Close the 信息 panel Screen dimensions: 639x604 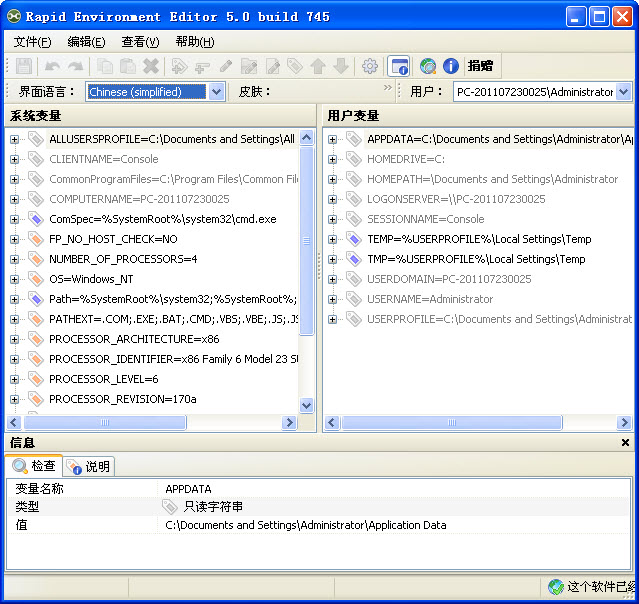point(625,443)
